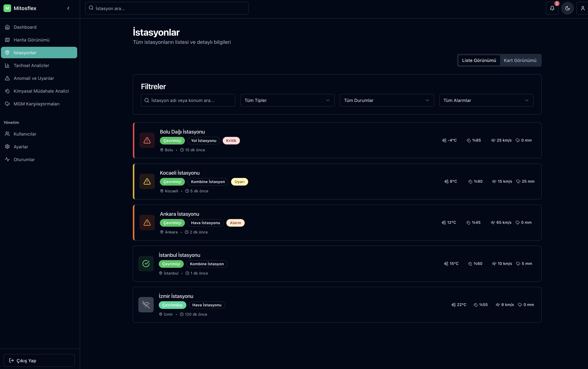Viewport: 588px width, 369px height.
Task: Go to Harita Görünümü in sidebar
Action: coord(31,40)
